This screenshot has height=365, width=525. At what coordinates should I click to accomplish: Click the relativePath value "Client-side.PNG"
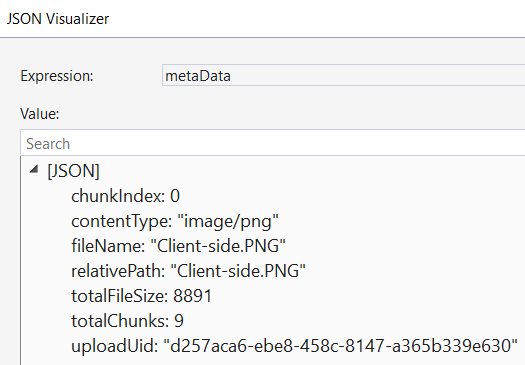tap(238, 271)
